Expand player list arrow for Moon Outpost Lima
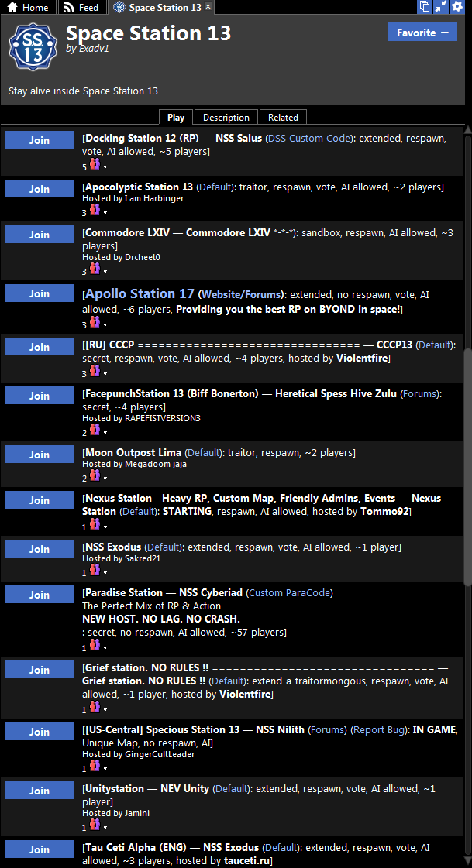472x868 pixels. tap(105, 478)
